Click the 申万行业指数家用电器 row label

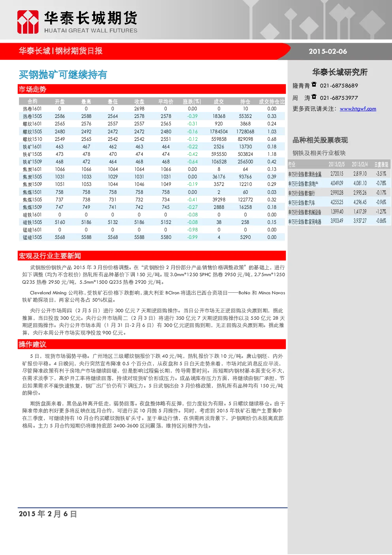[305, 222]
